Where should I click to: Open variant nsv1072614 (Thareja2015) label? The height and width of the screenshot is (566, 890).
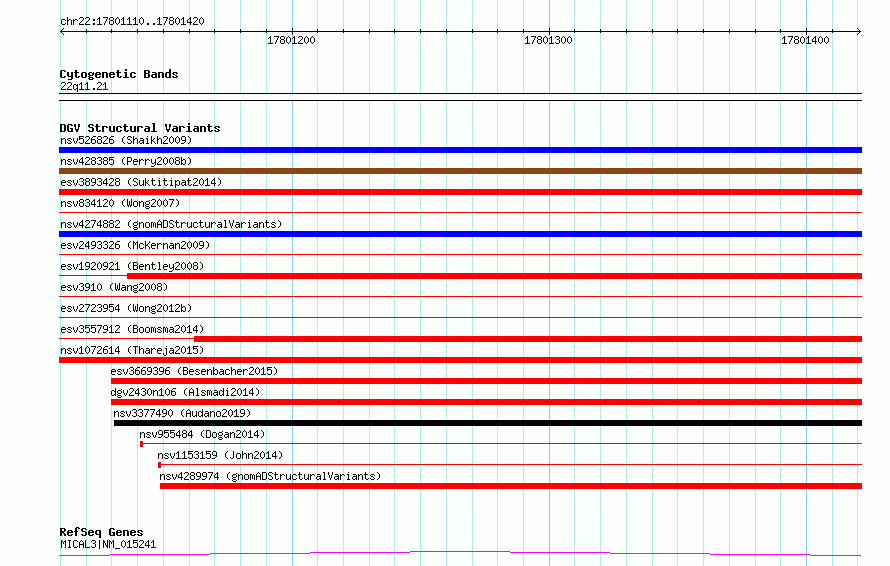132,350
